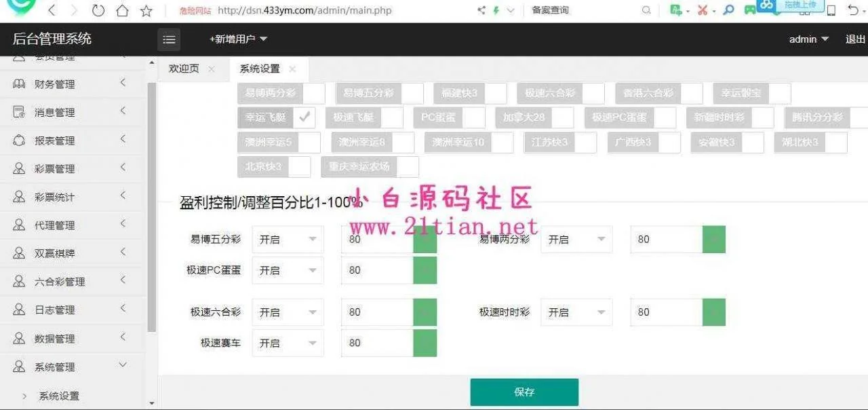Click the browser refresh icon
This screenshot has width=868, height=410.
click(x=98, y=10)
